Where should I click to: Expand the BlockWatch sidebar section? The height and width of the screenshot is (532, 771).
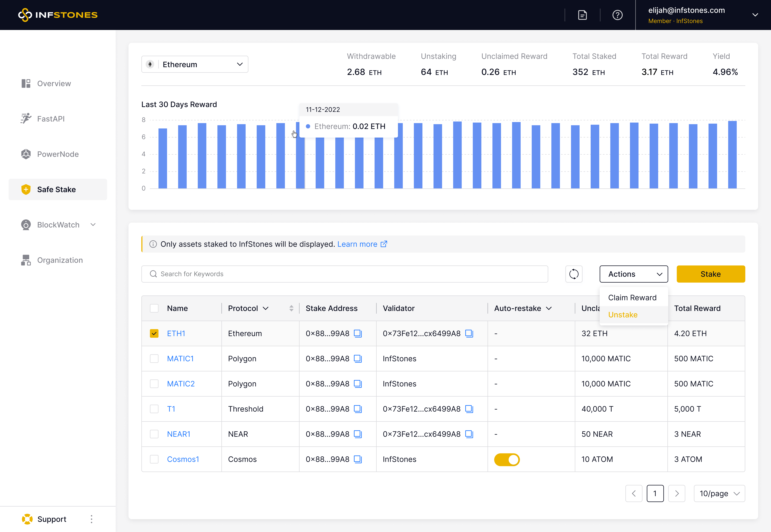[93, 225]
